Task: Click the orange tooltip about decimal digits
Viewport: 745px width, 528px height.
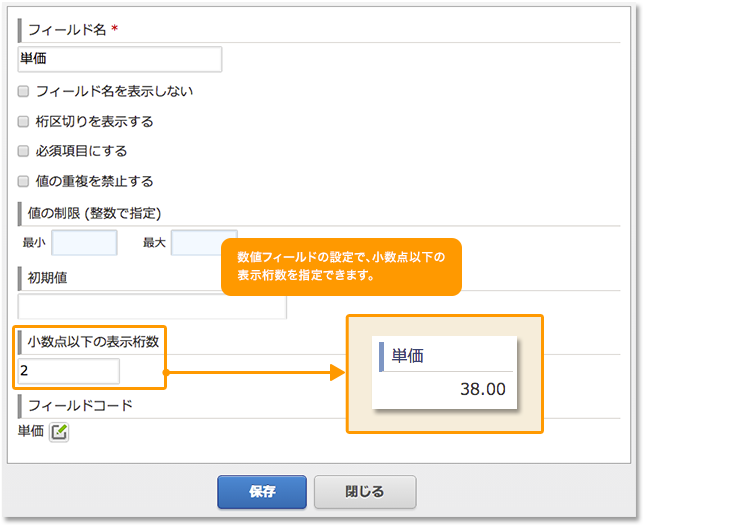Action: point(341,267)
